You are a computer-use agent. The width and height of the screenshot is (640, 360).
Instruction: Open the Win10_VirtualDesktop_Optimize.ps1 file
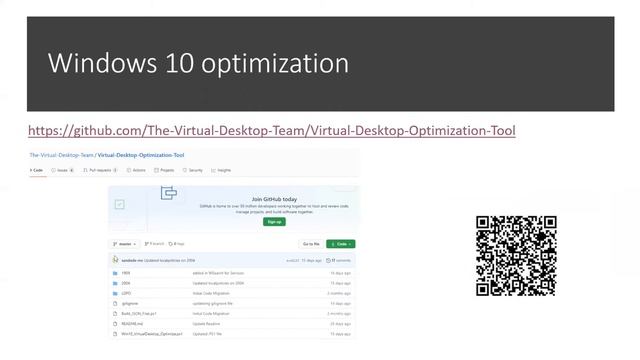coord(152,334)
